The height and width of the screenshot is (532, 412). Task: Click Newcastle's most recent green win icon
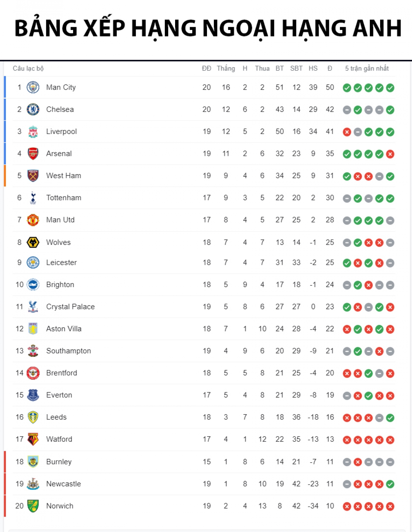pos(390,484)
